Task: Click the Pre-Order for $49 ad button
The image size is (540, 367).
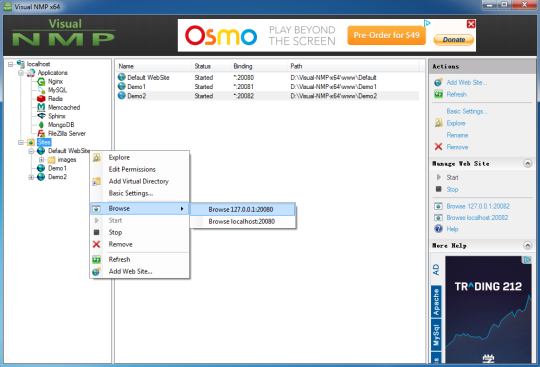Action: (x=386, y=35)
